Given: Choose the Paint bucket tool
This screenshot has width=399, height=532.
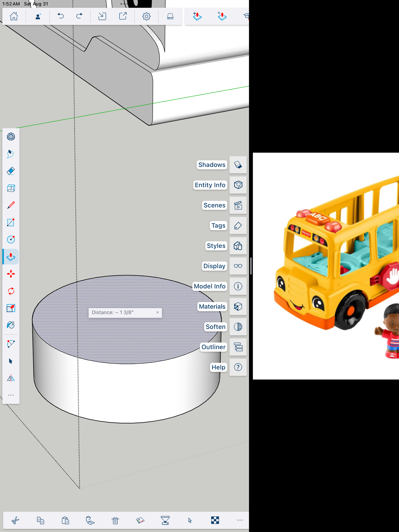Looking at the screenshot, I should click(11, 325).
